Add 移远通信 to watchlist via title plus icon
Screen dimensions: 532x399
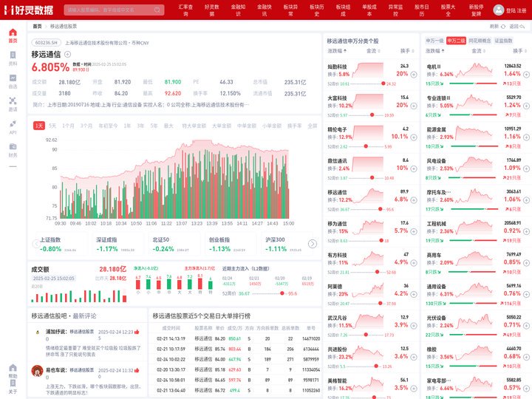click(67, 54)
